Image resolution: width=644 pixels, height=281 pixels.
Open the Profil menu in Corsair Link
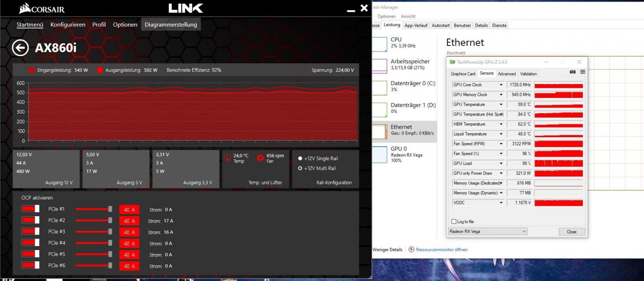pyautogui.click(x=99, y=25)
